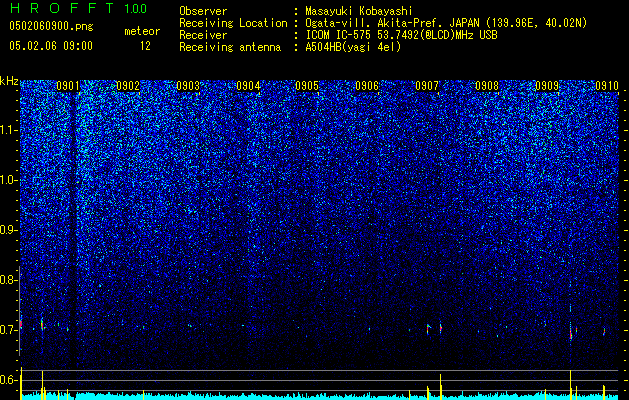
Task: Select the file name 0502060900.png
Action: 51,26
